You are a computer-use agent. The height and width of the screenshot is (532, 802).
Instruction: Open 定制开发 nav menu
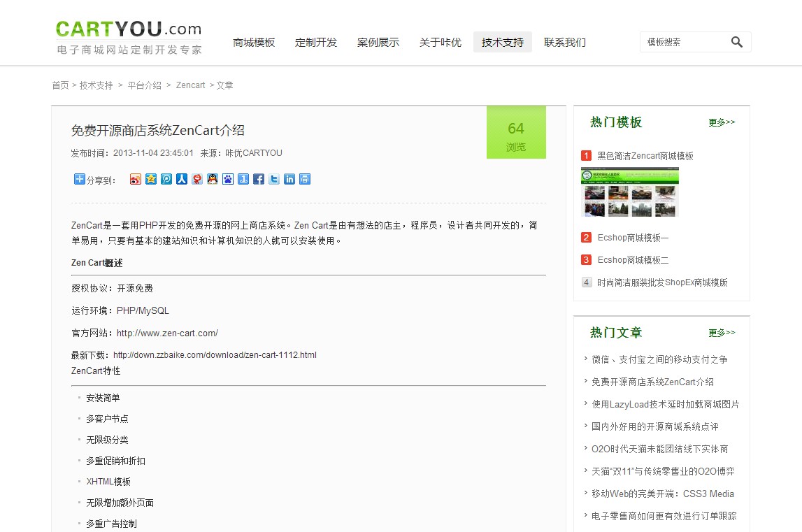[316, 43]
